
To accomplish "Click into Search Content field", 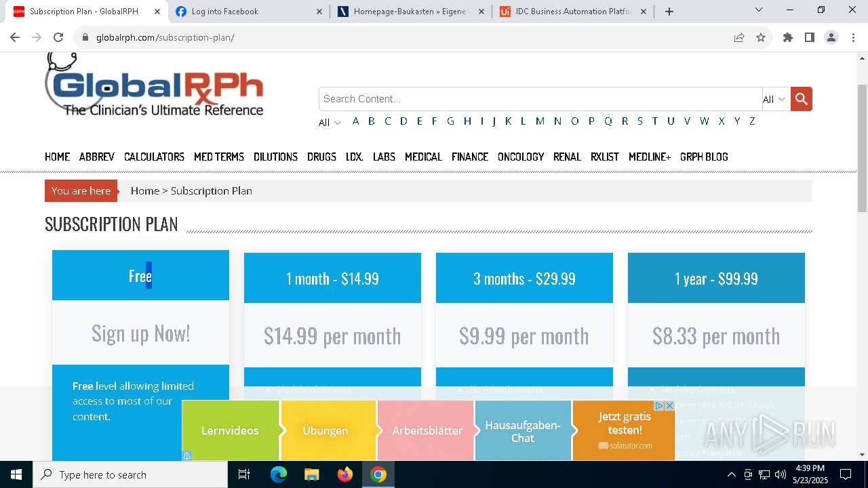I will [x=540, y=99].
